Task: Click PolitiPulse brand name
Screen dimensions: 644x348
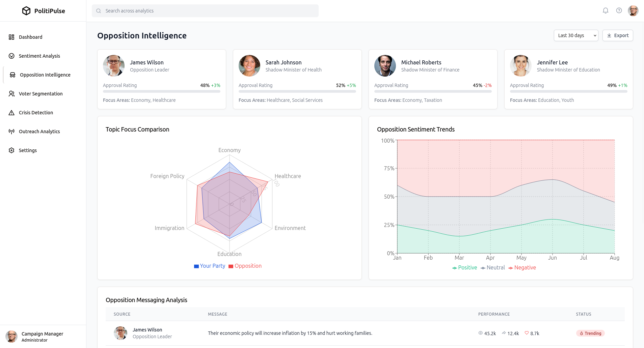Action: (x=50, y=11)
